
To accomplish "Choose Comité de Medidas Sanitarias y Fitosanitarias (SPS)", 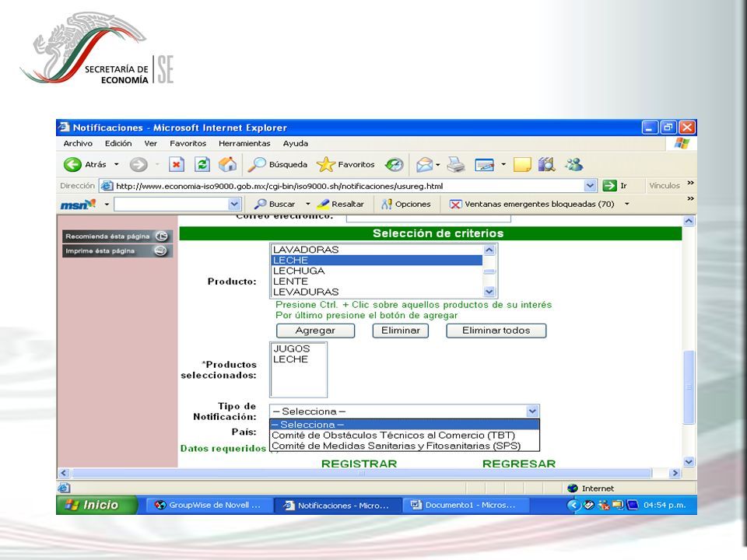I will click(405, 446).
